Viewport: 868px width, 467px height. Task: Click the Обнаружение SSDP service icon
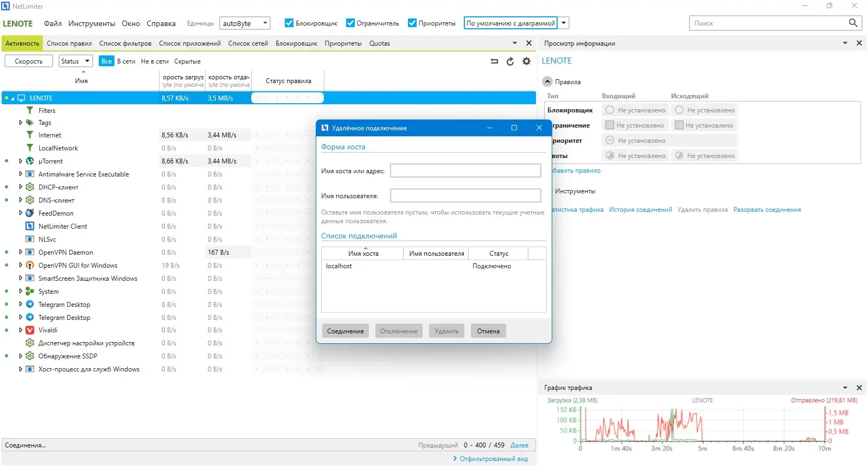(30, 356)
